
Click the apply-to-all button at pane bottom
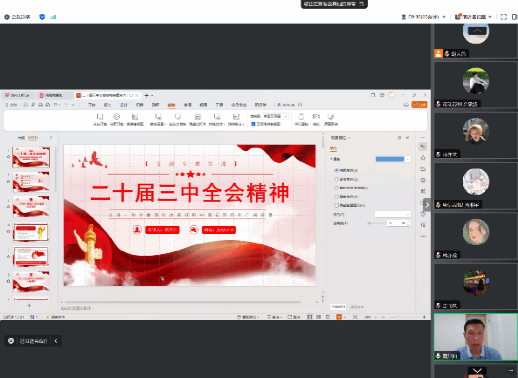[x=338, y=307]
